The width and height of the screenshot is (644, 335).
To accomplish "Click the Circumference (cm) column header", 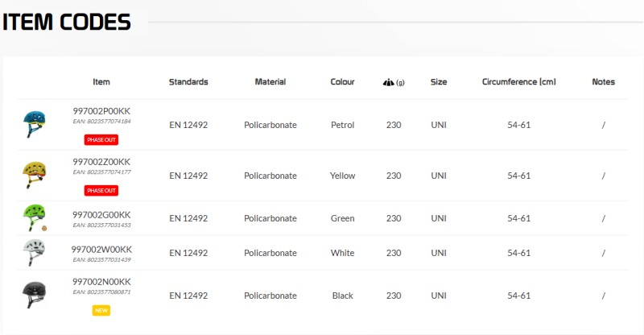I will tap(519, 82).
